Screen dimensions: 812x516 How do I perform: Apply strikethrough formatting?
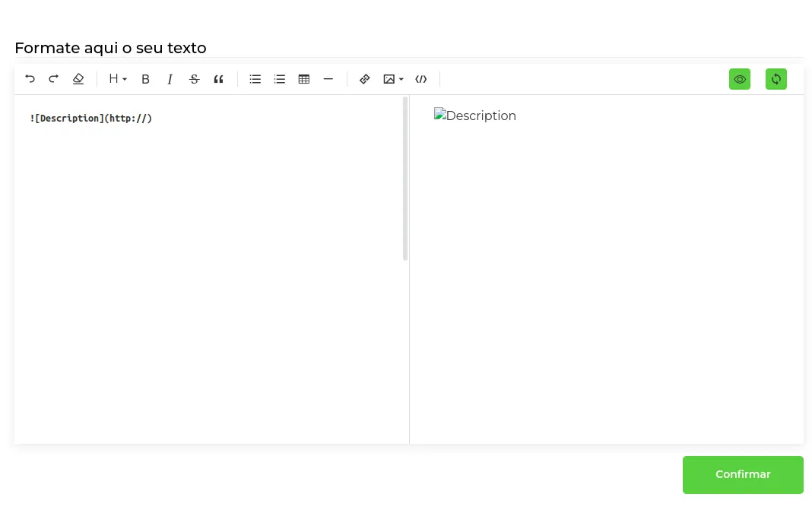point(194,79)
